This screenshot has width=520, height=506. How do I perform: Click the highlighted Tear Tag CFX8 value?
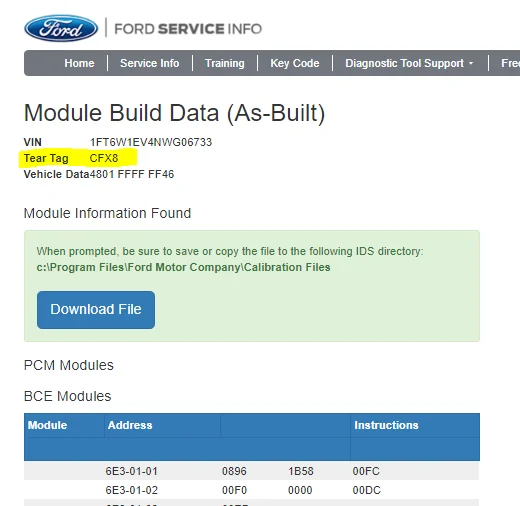pyautogui.click(x=104, y=158)
